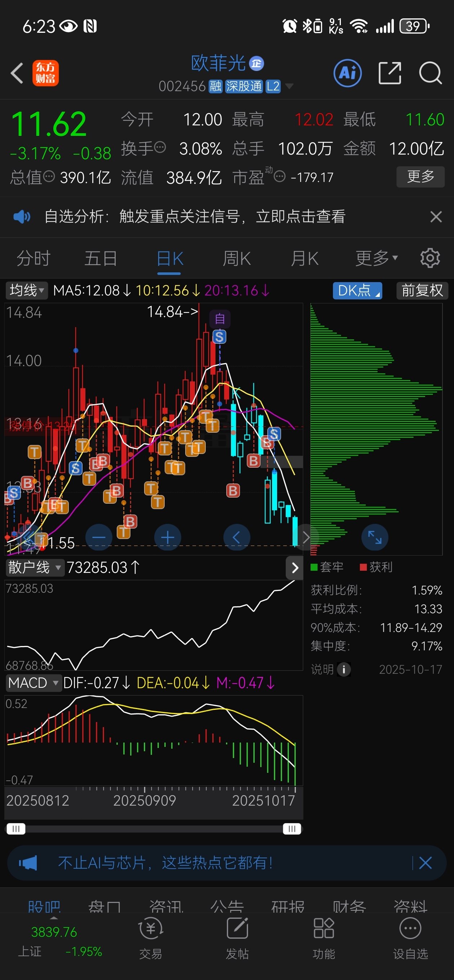Close the 不止AI与芯片 banner
454x980 pixels.
coord(425,863)
